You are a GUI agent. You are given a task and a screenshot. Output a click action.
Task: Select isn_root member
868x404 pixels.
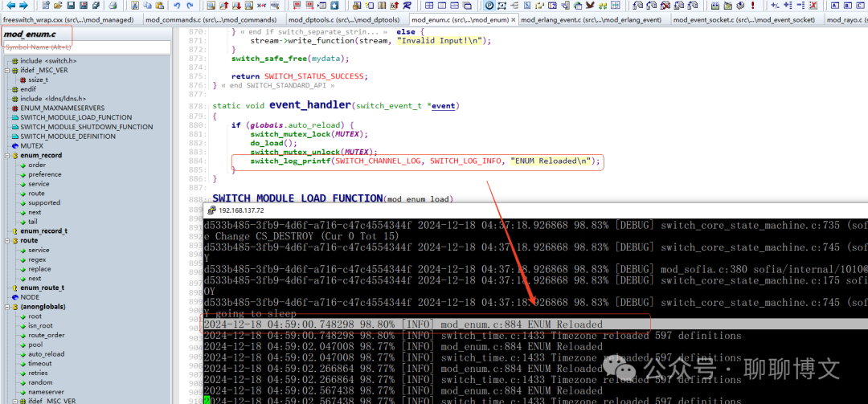(40, 326)
